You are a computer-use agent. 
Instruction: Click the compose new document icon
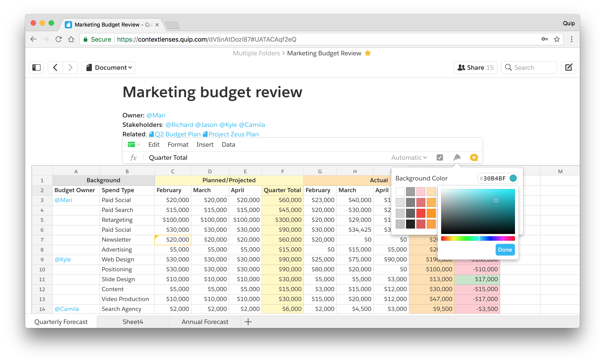(x=568, y=67)
